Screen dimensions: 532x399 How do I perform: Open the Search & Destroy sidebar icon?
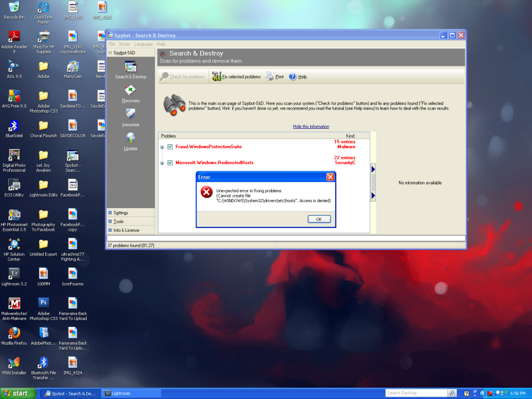pyautogui.click(x=130, y=70)
